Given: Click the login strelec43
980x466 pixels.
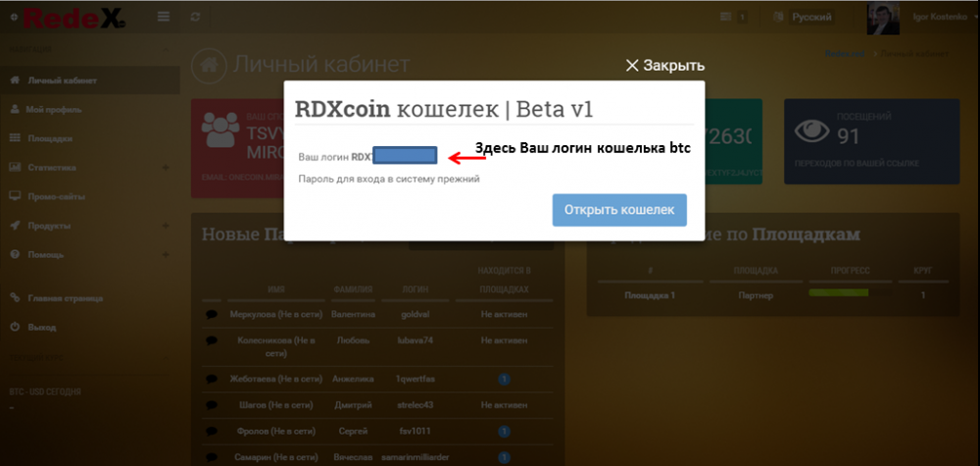Looking at the screenshot, I should (x=415, y=405).
